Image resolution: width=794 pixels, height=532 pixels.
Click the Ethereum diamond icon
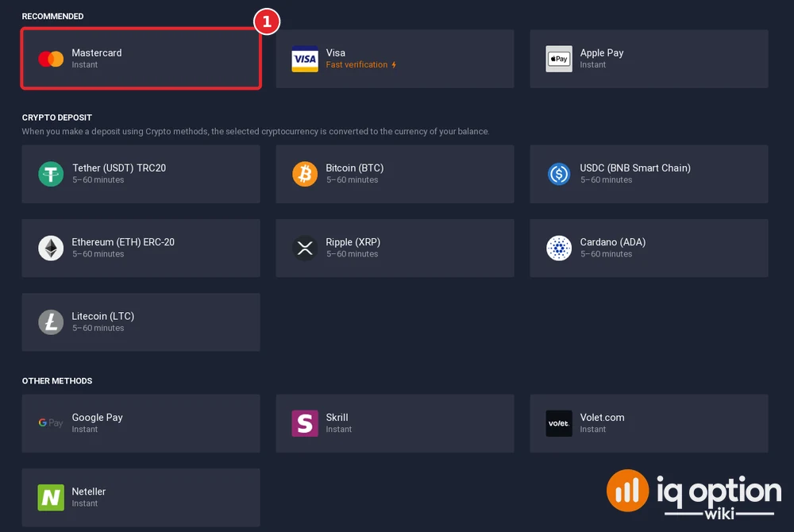pos(51,248)
